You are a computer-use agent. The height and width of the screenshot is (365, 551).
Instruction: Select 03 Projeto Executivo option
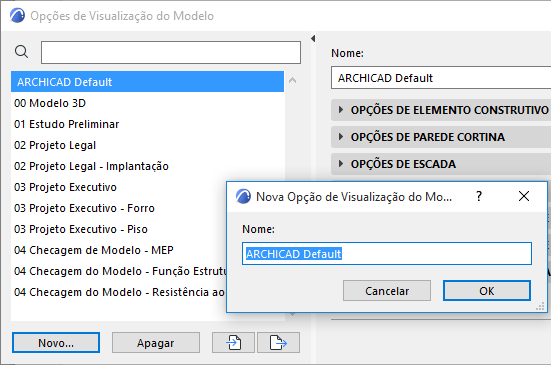(x=119, y=187)
